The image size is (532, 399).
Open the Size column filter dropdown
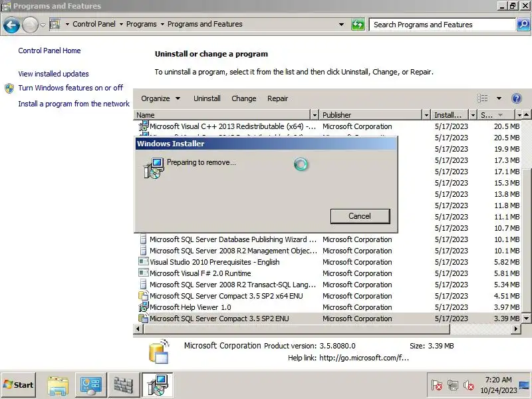coord(519,115)
